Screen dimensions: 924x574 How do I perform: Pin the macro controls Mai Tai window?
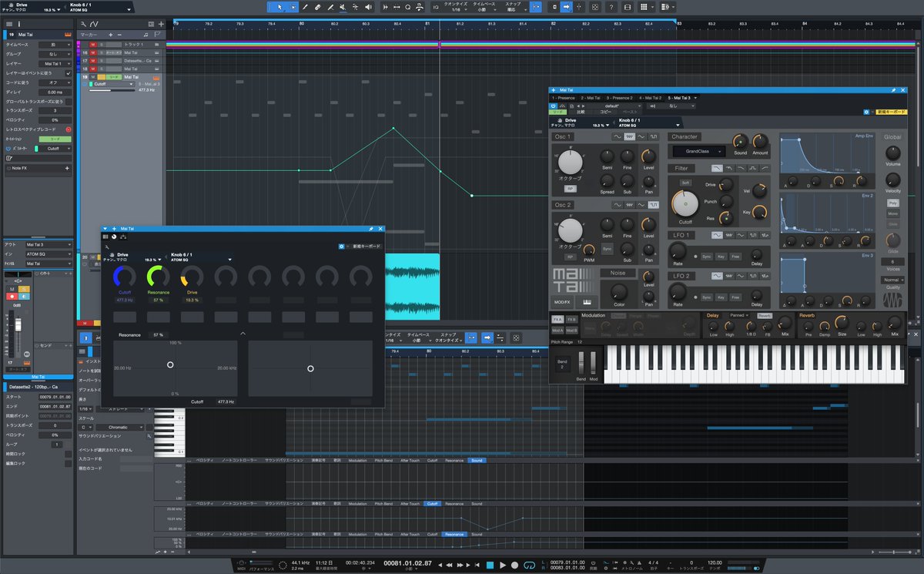click(370, 229)
